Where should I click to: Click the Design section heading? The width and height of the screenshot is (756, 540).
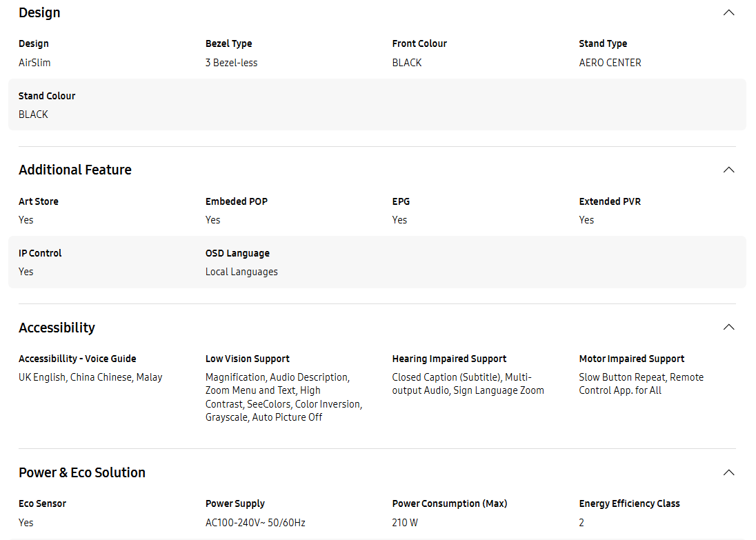[x=39, y=12]
